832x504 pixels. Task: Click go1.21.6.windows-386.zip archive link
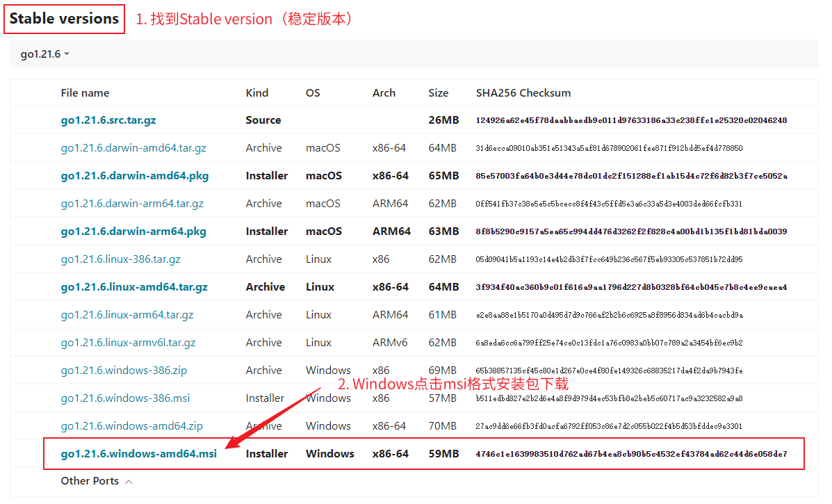click(124, 371)
